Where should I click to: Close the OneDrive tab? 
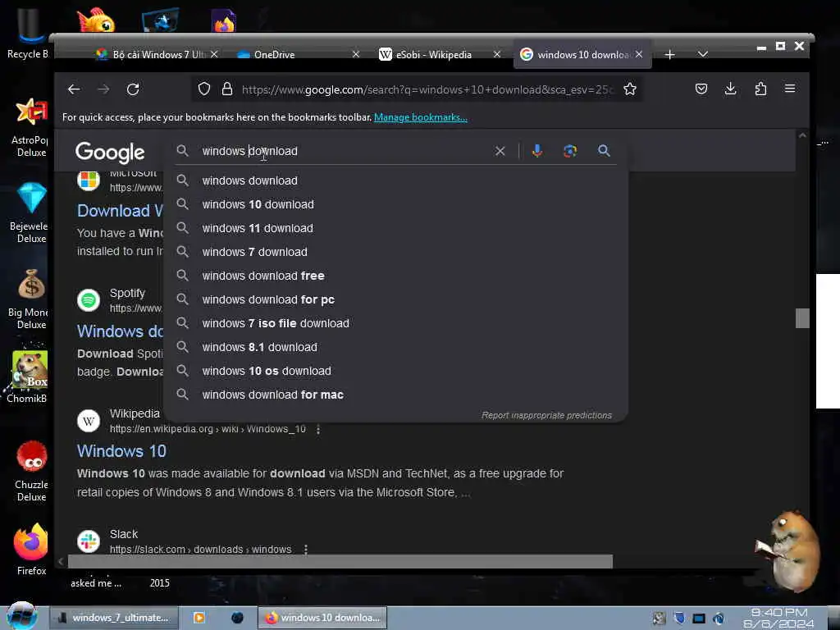click(x=356, y=54)
